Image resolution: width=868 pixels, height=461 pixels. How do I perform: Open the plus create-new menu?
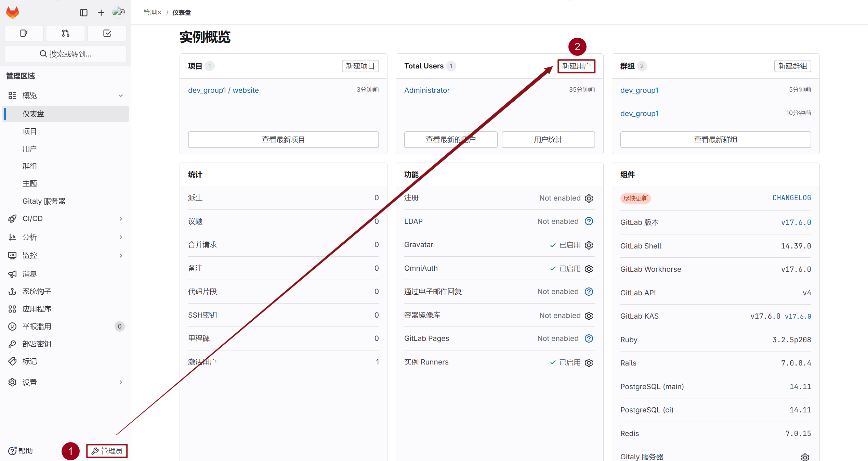pos(101,13)
